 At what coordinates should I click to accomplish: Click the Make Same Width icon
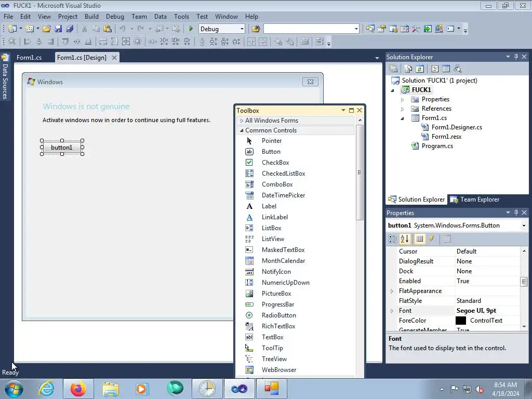(103, 42)
